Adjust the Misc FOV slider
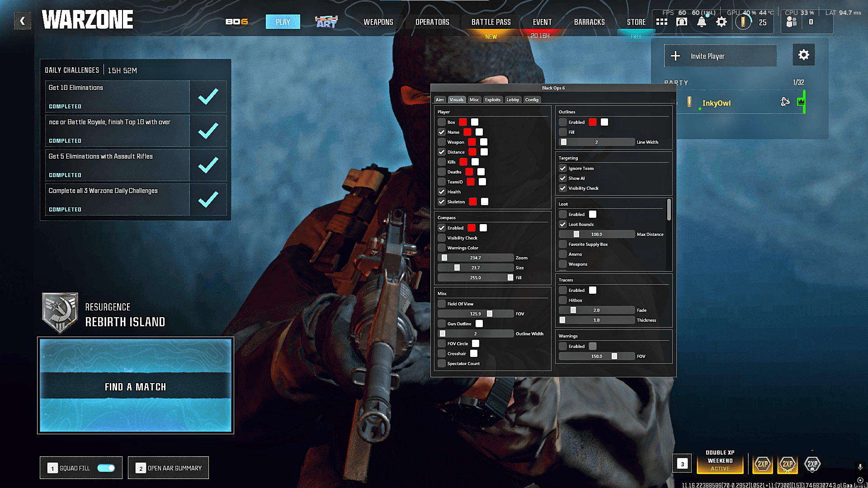Viewport: 868px width, 488px height. click(x=476, y=314)
